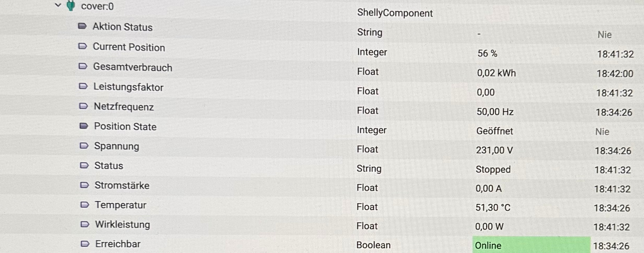Click the Geöffnet value of Position State

click(495, 131)
